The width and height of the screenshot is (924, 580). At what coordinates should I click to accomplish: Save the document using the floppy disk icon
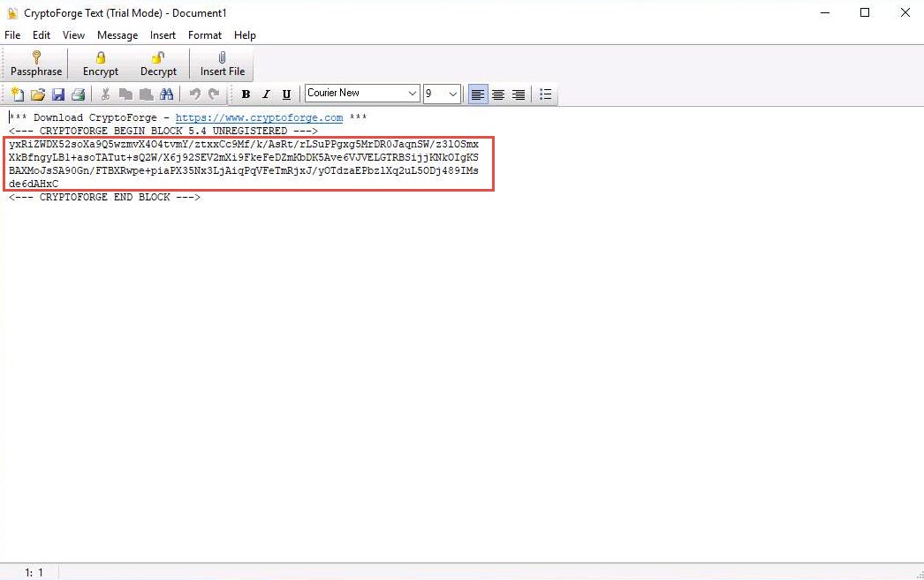click(x=58, y=94)
